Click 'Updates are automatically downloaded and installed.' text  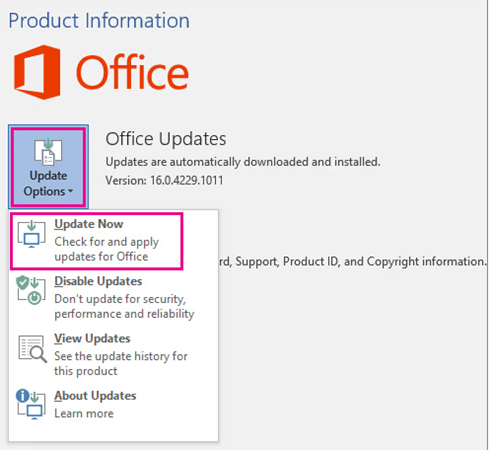pyautogui.click(x=243, y=162)
